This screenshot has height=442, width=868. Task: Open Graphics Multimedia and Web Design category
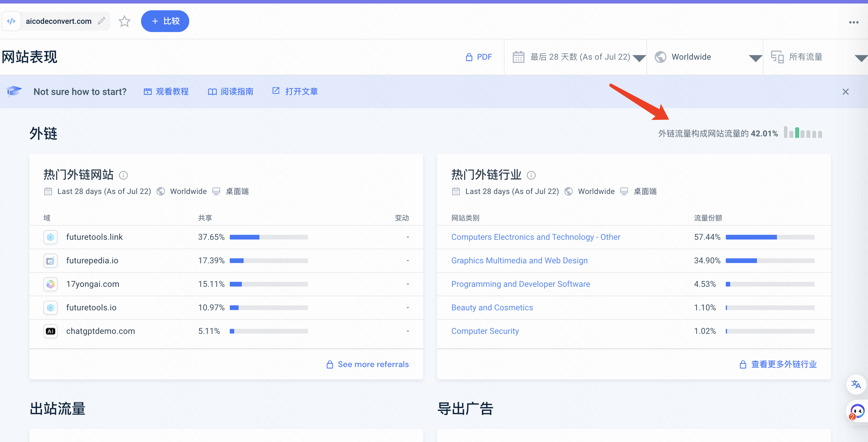(x=519, y=261)
